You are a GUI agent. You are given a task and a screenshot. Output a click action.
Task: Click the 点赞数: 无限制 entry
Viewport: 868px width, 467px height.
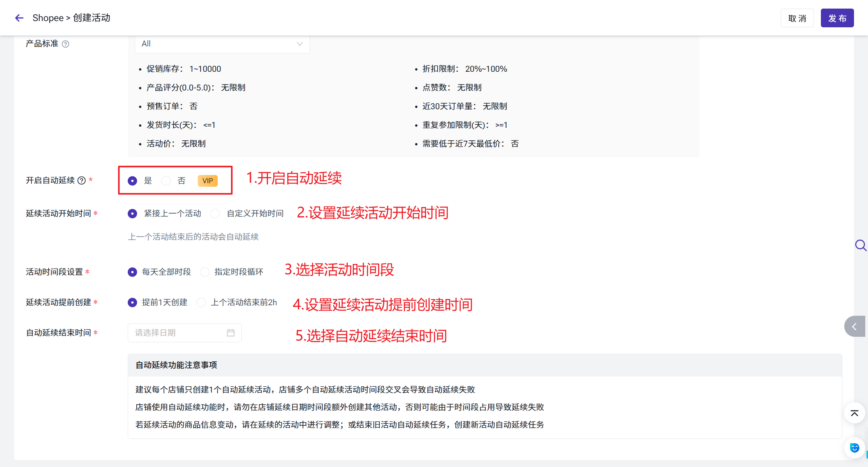click(452, 88)
